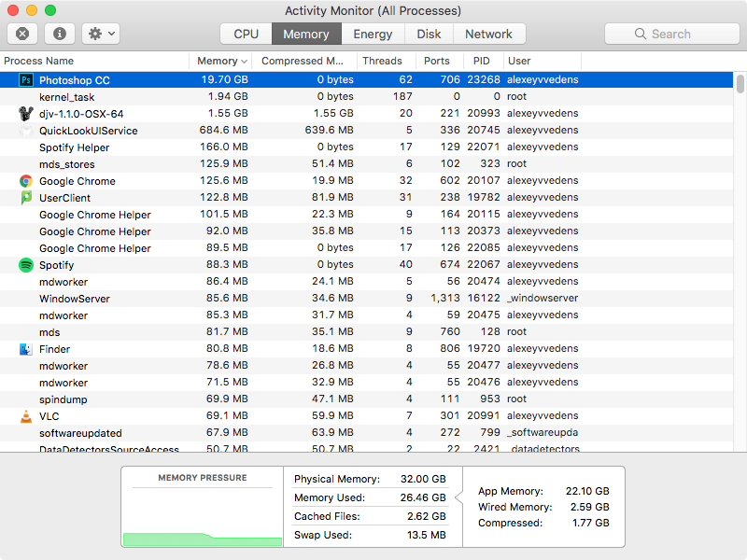Select the mds_stores process
This screenshot has height=560, width=747.
pos(366,164)
